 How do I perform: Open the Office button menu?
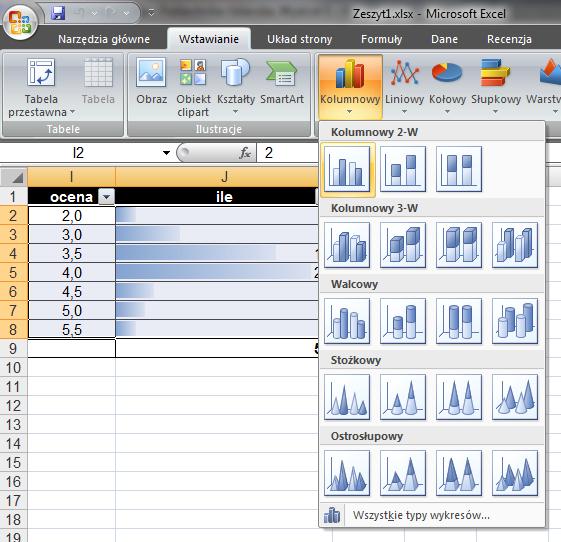20,21
